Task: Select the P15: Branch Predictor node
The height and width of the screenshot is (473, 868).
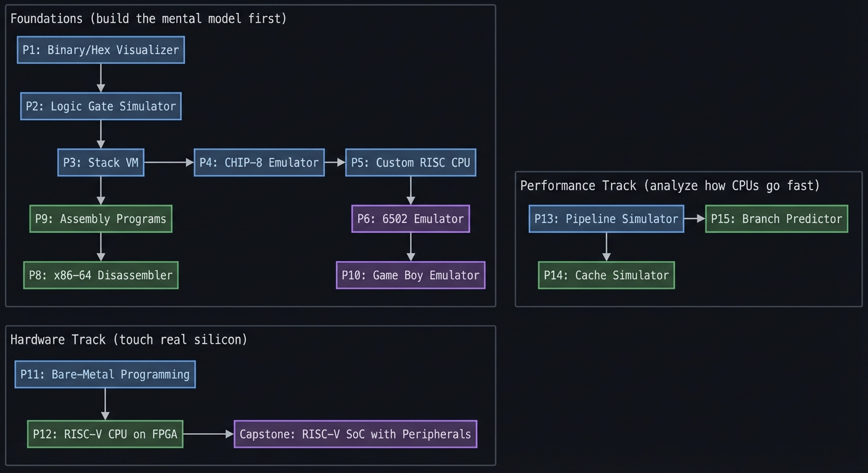Action: [776, 219]
